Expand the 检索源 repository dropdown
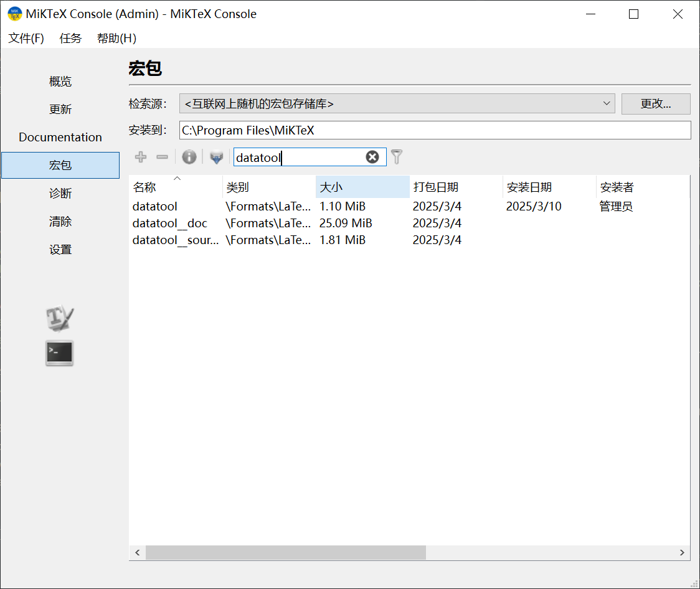This screenshot has width=700, height=589. (x=397, y=103)
